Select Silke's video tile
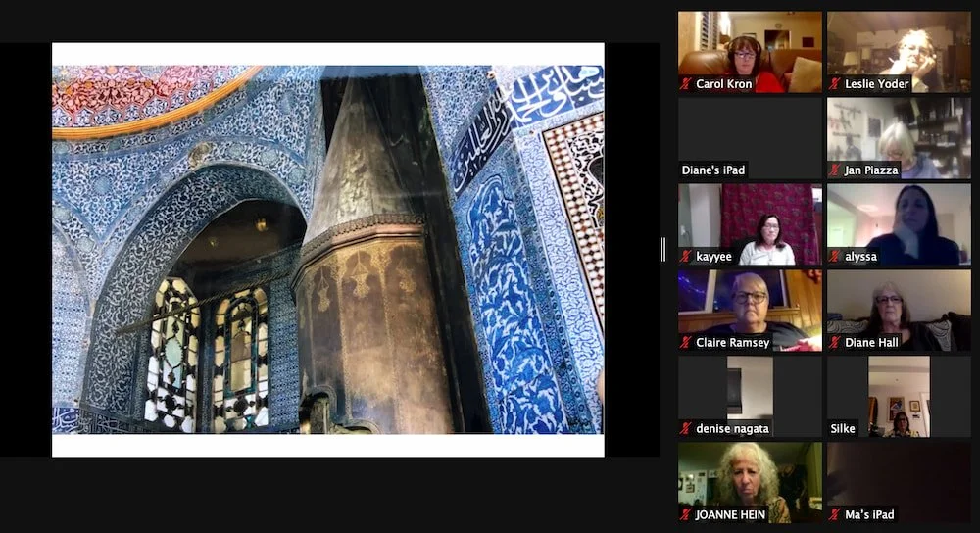The height and width of the screenshot is (533, 980). pos(899,397)
